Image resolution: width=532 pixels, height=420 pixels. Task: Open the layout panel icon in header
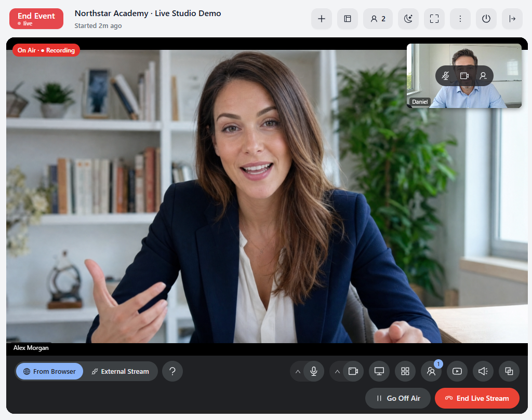348,19
